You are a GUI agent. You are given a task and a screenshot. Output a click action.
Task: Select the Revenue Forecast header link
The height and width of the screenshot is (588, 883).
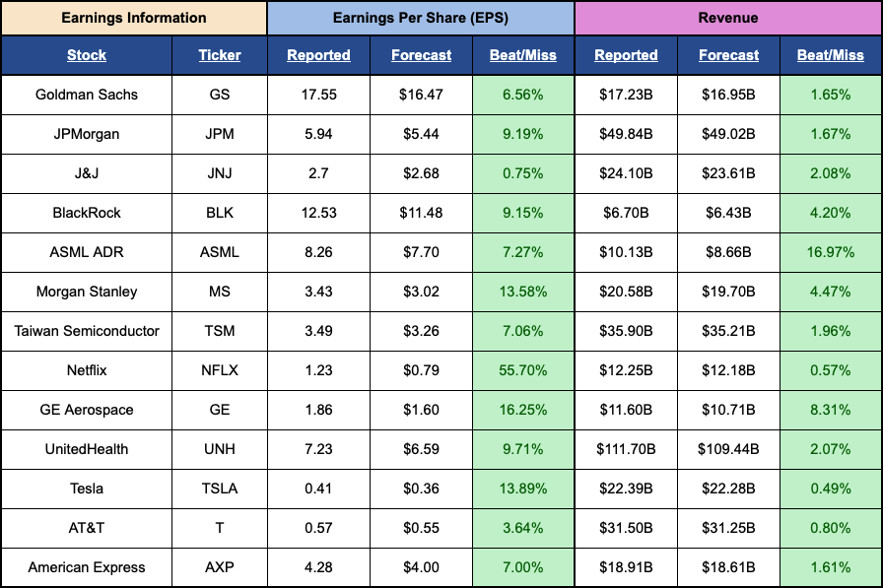(728, 55)
